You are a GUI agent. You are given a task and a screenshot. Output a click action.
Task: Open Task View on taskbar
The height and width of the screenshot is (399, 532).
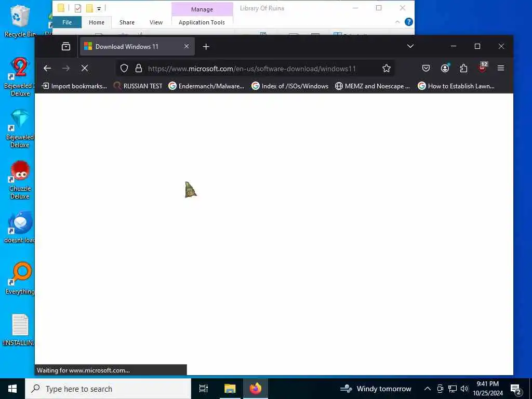[x=203, y=389]
